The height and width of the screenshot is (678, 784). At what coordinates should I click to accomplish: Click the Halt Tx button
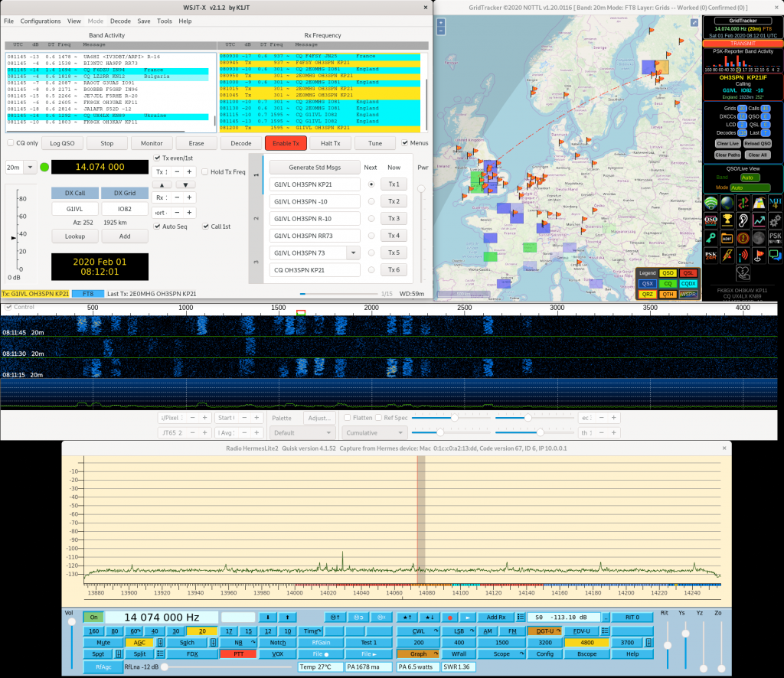[x=331, y=143]
